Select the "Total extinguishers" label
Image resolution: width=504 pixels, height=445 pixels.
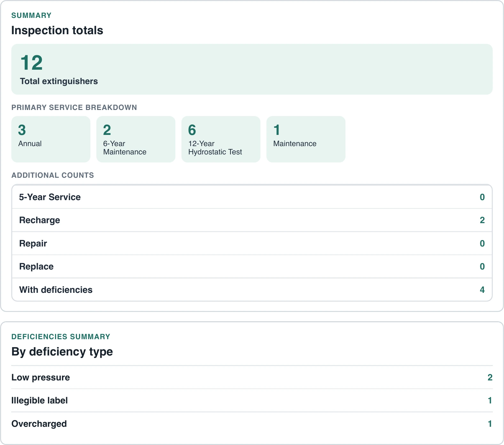[x=59, y=81]
